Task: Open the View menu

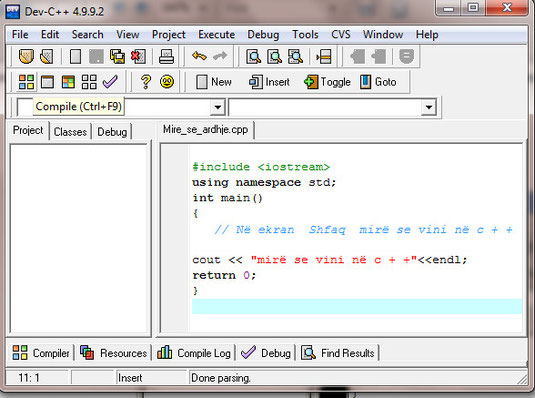Action: coord(127,34)
